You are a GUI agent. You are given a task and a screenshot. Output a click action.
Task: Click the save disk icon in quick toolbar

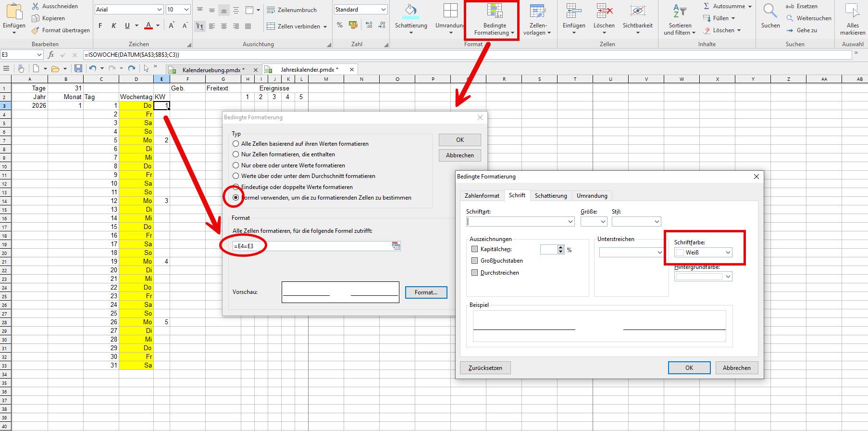pyautogui.click(x=78, y=69)
